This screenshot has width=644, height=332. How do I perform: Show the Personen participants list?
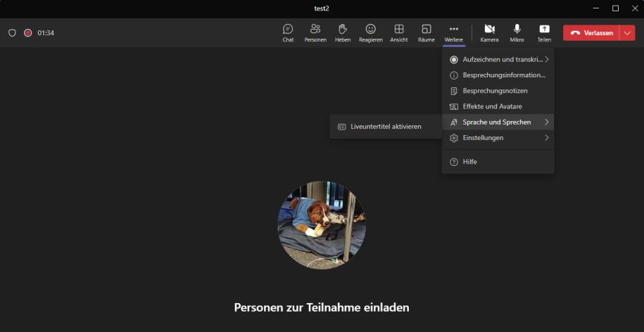[x=315, y=33]
